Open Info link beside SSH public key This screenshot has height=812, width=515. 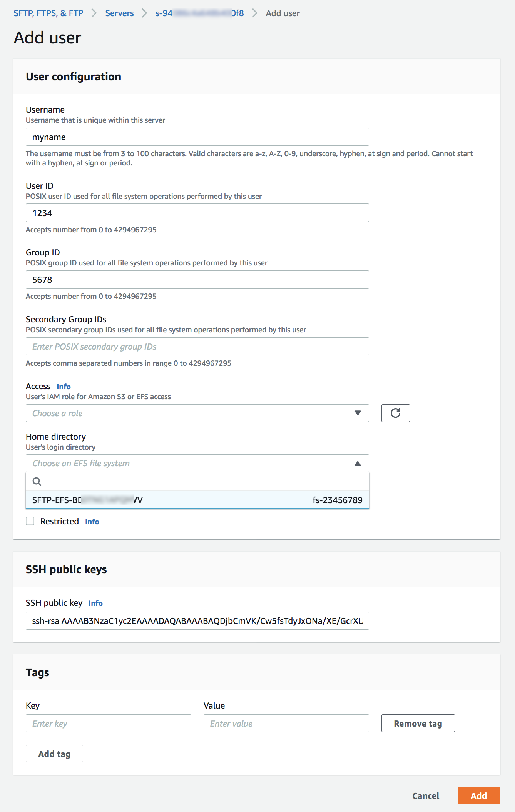click(x=95, y=603)
